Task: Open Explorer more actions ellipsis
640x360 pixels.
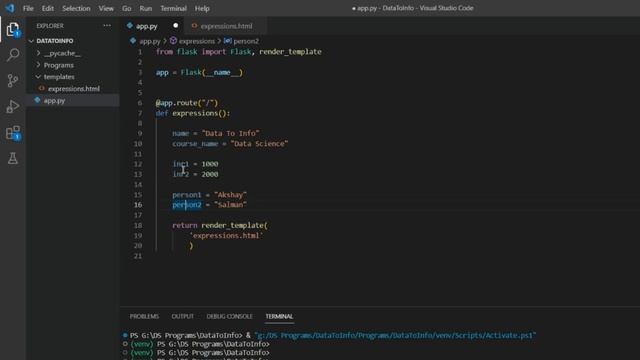Action: tap(107, 25)
